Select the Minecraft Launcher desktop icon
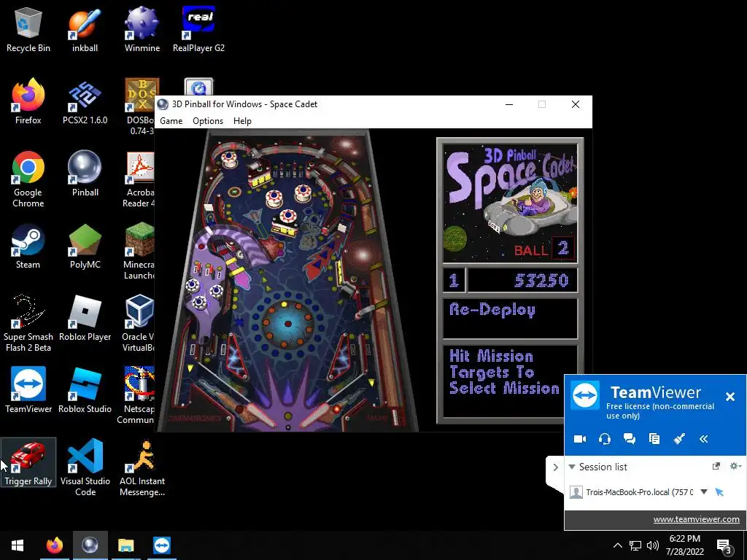 pyautogui.click(x=139, y=252)
